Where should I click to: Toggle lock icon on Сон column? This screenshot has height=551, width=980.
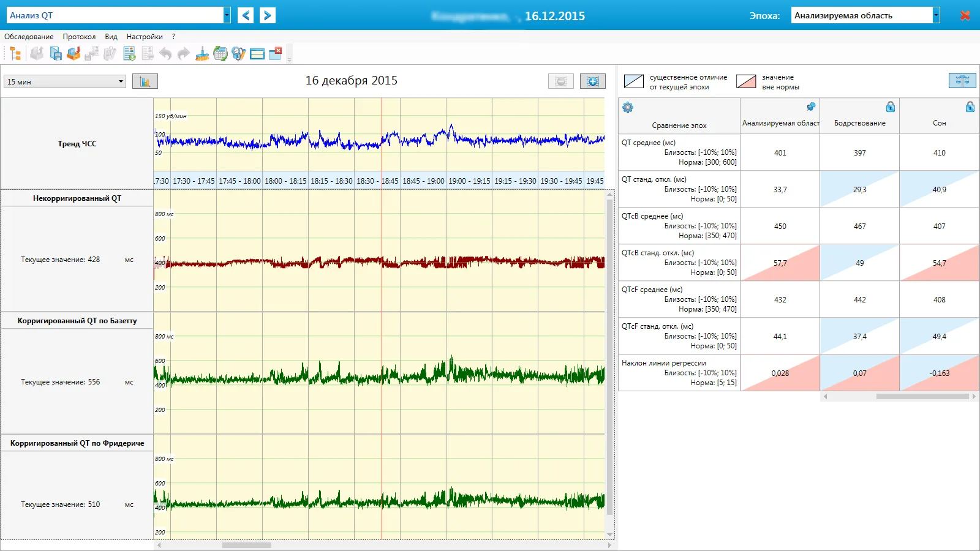(970, 107)
